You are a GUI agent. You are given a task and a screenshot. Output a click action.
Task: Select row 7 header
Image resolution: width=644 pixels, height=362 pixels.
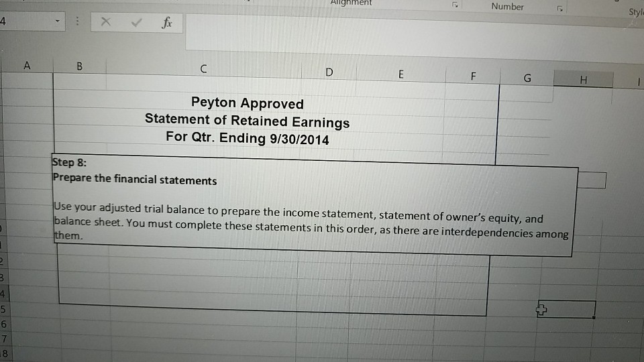click(x=4, y=339)
